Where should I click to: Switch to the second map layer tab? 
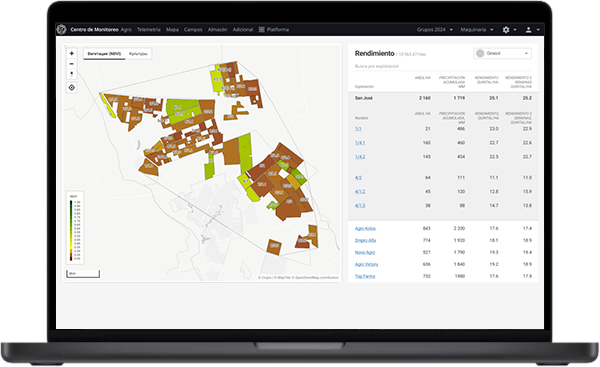138,54
